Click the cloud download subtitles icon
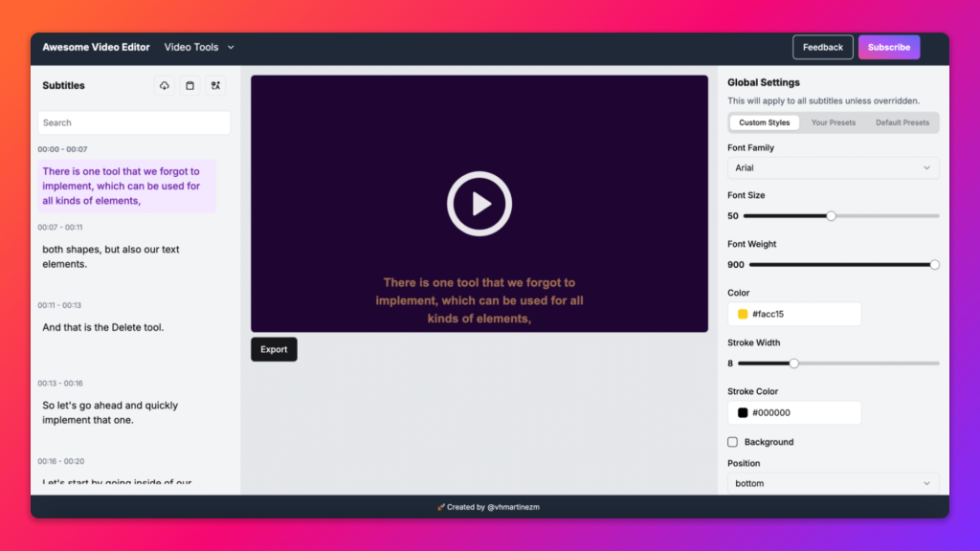The height and width of the screenshot is (551, 980). (x=165, y=86)
